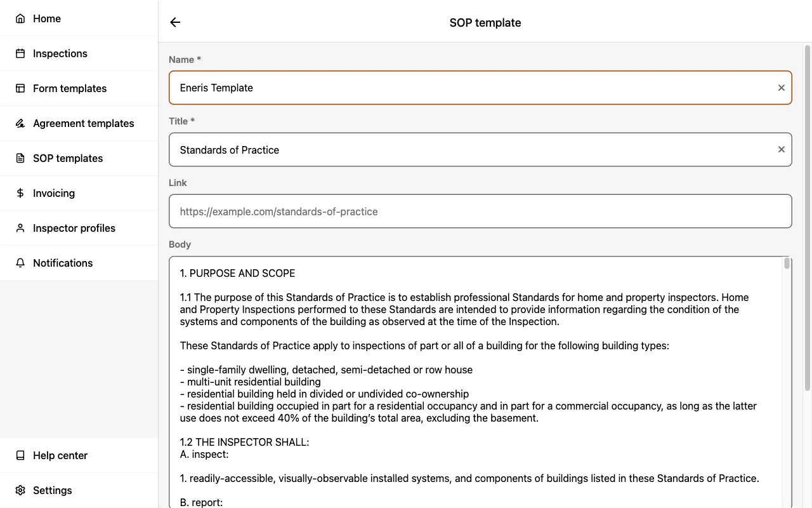
Task: Open Settings using the gear icon
Action: click(x=20, y=490)
